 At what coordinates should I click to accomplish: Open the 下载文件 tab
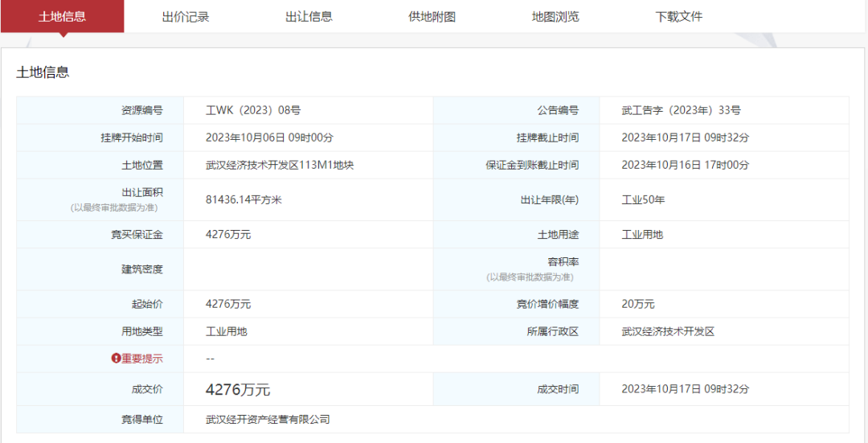tap(678, 17)
